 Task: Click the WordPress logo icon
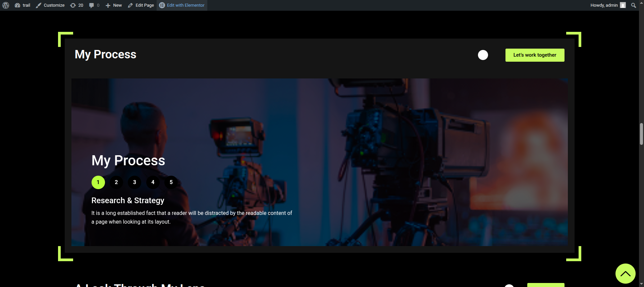6,5
